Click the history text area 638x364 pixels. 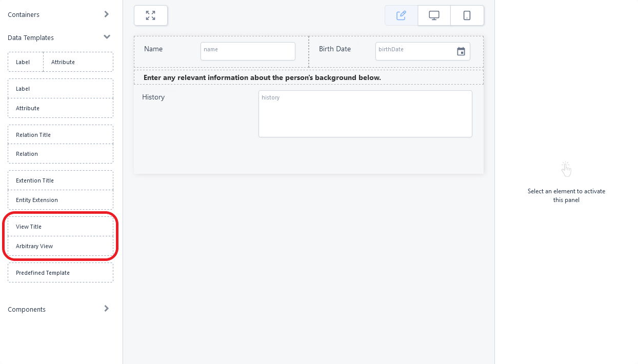[x=365, y=114]
